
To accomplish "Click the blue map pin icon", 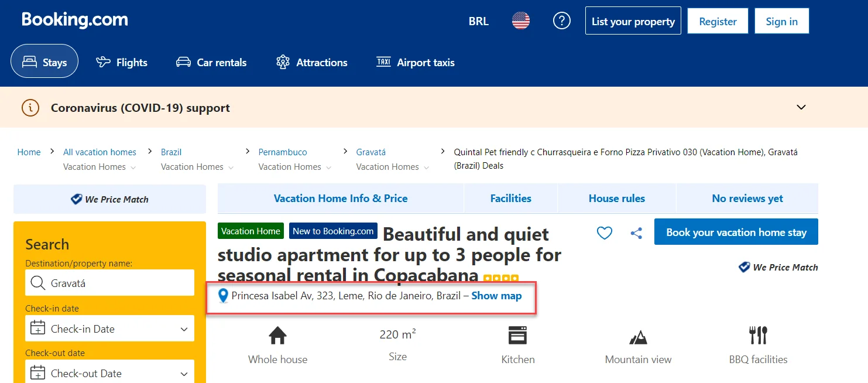I will tap(223, 296).
